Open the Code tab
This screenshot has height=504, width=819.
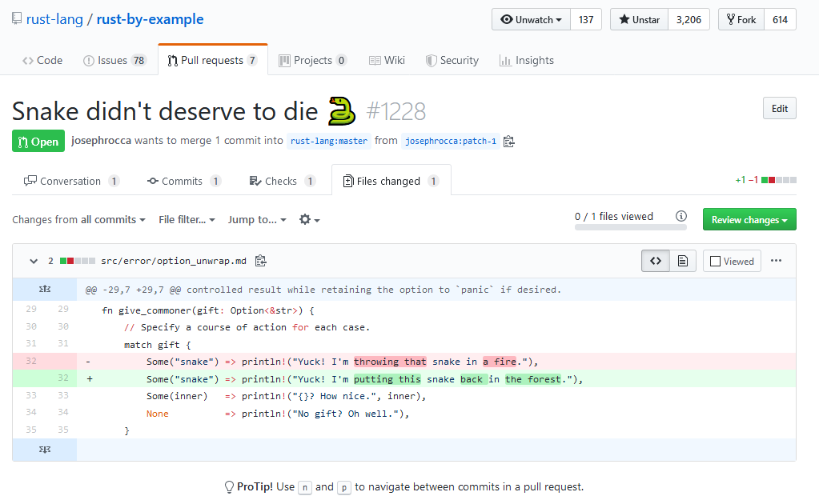click(x=42, y=61)
